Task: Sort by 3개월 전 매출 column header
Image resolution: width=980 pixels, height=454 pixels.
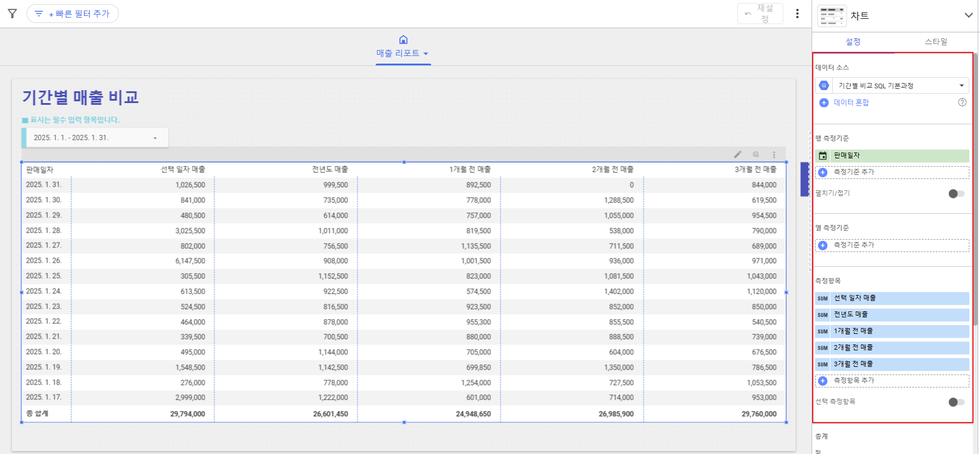Action: point(755,170)
